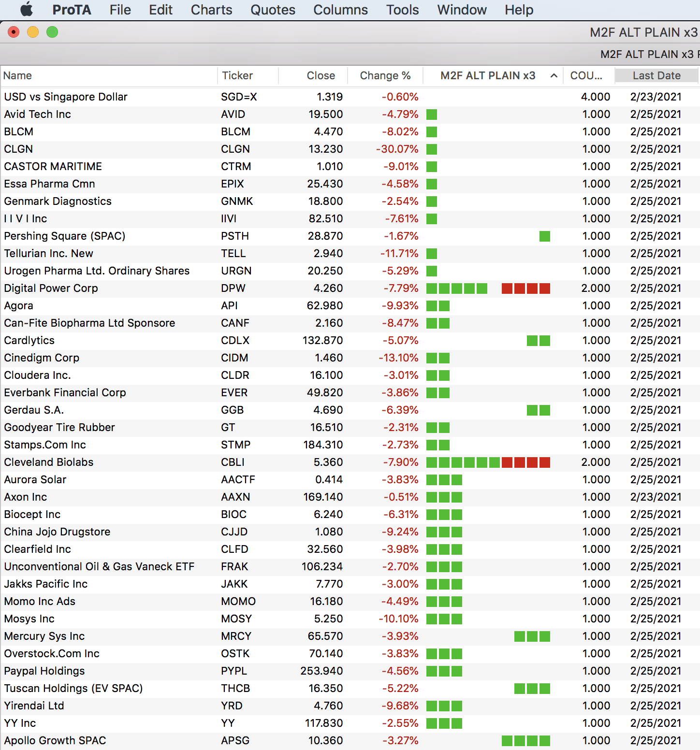
Task: Select the Goodyear Tire Rubber row
Action: (x=350, y=428)
